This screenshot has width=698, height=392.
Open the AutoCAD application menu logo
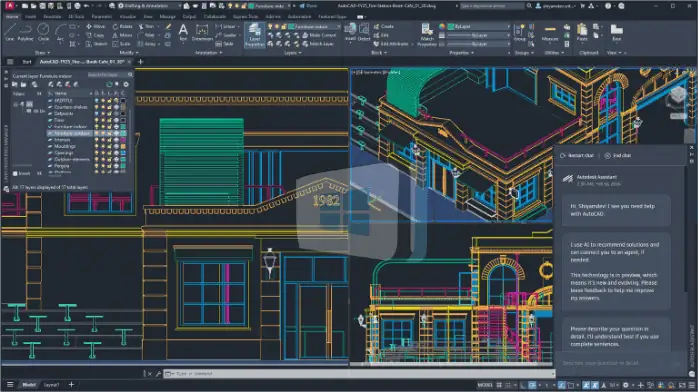pyautogui.click(x=9, y=6)
